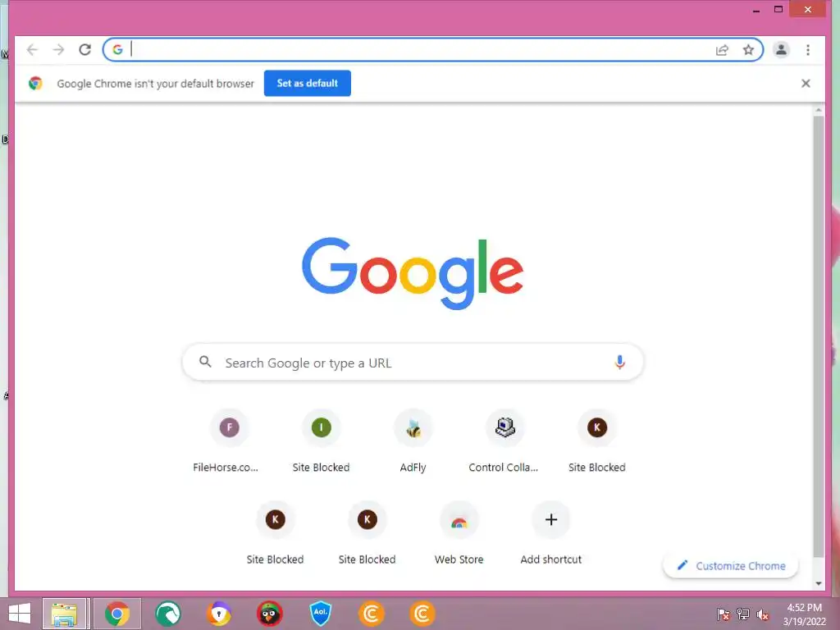The image size is (840, 630).
Task: Open the Windows Start menu
Action: click(x=20, y=614)
